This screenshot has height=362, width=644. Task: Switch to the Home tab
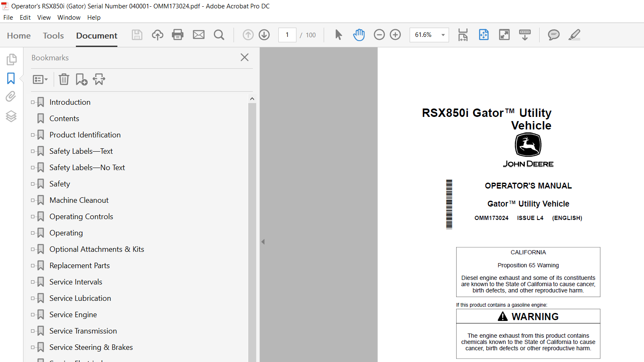click(x=19, y=36)
